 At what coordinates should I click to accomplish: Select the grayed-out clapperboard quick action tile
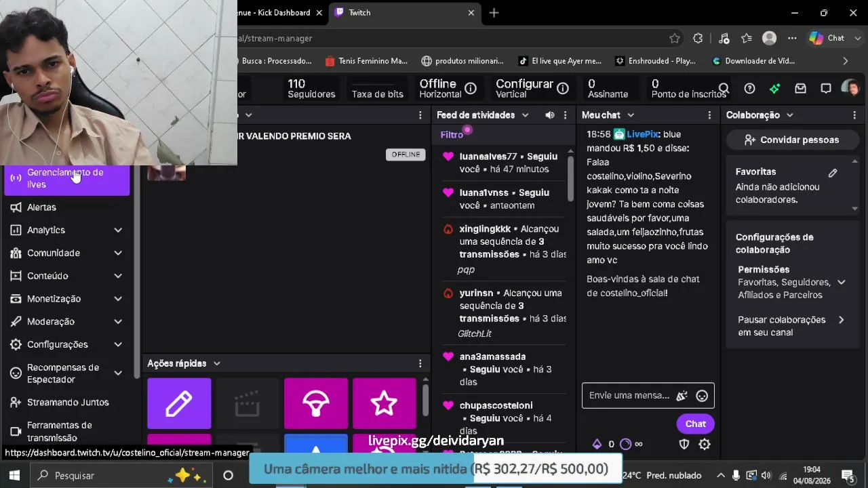pos(248,404)
